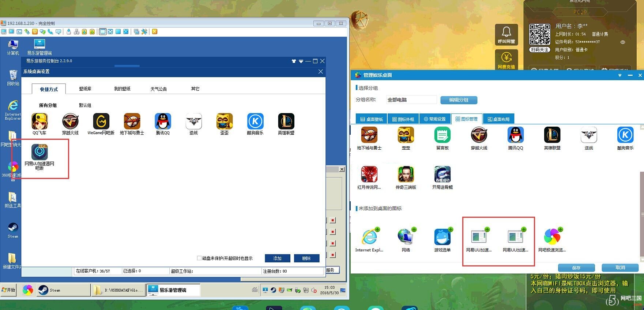Click 分组名称 field showing 全部电脑
The image size is (644, 310).
tap(411, 100)
